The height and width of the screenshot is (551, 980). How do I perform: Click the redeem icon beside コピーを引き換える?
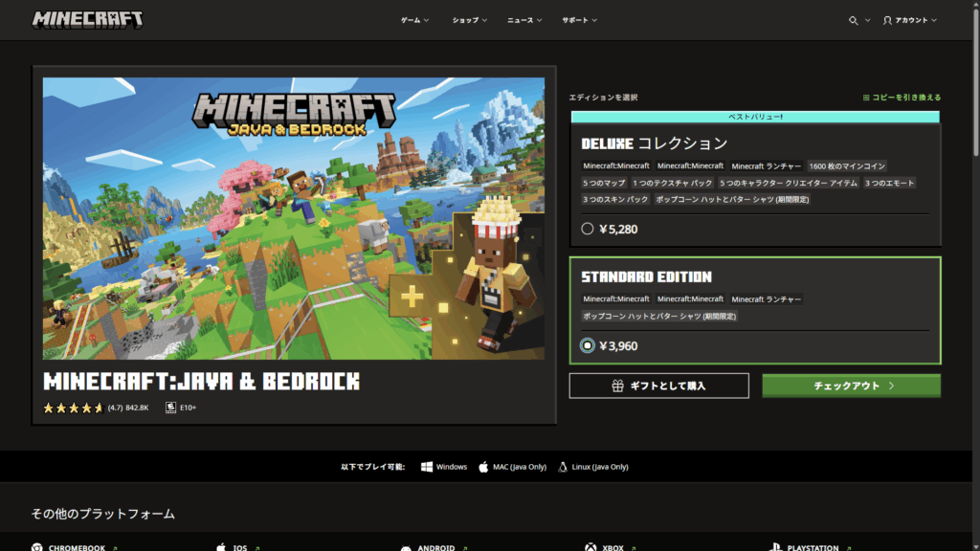click(x=866, y=98)
